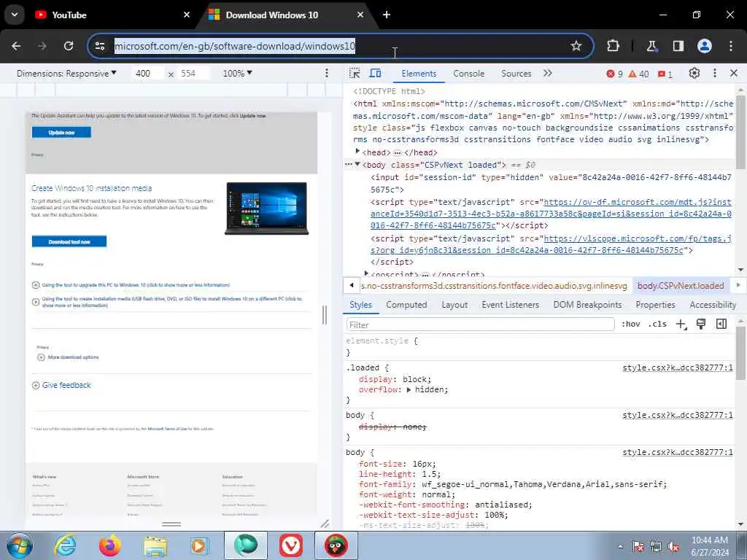Open style.csx link for .loaded rule
The height and width of the screenshot is (560, 747).
pos(678,367)
